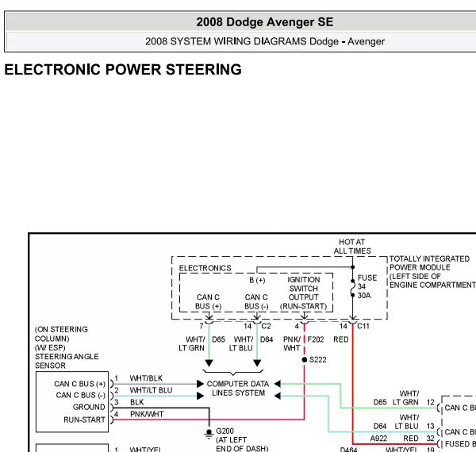476x452 pixels.
Task: Click the '2008 Dodge Avenger SE' title
Action: point(265,22)
